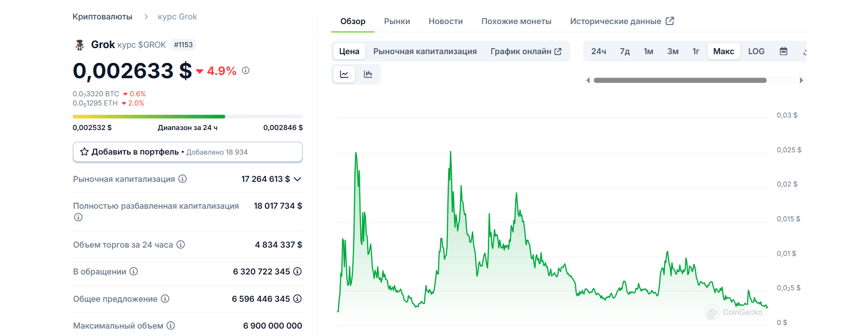The height and width of the screenshot is (336, 868).
Task: Open the Новости tab
Action: [x=446, y=21]
